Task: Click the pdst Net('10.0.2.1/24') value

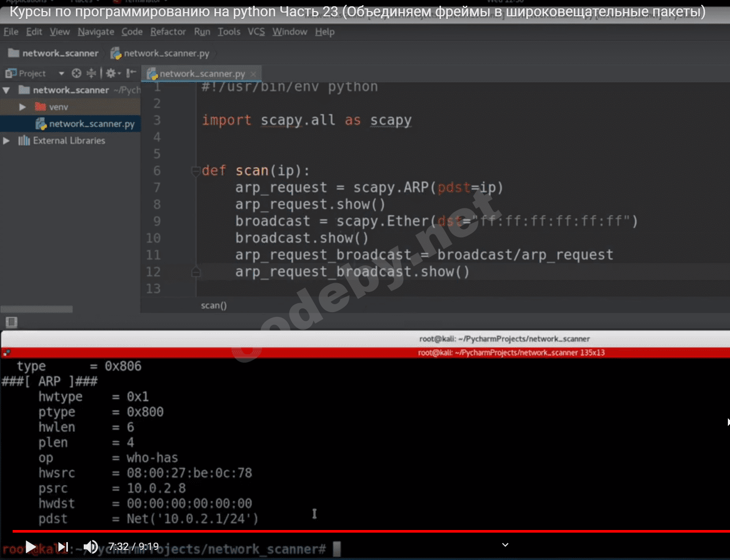Action: tap(193, 519)
